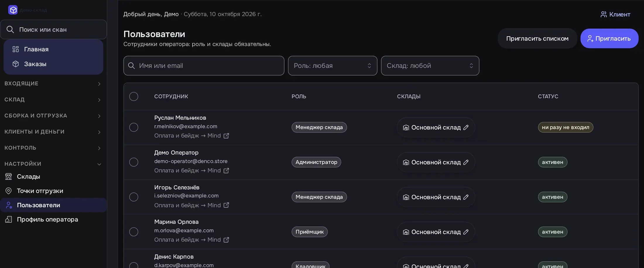The height and width of the screenshot is (268, 644).
Task: Open the Роль: любая filter dropdown
Action: pyautogui.click(x=333, y=66)
